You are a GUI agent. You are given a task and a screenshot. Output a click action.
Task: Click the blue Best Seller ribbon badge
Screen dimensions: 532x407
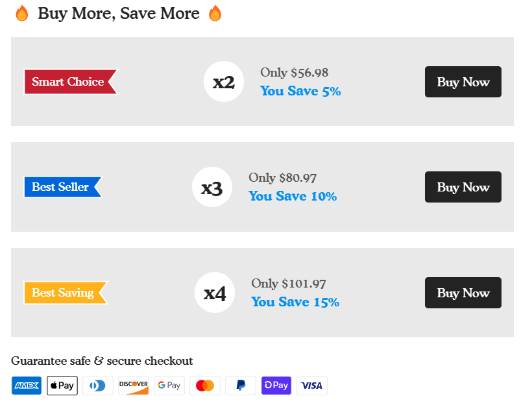click(63, 187)
